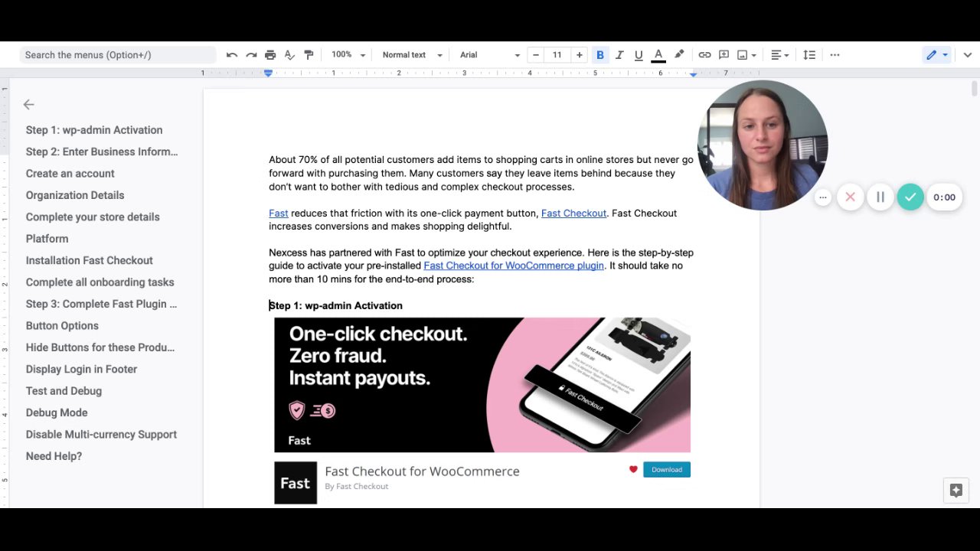Open line and paragraph spacing
This screenshot has width=980, height=551.
[809, 55]
